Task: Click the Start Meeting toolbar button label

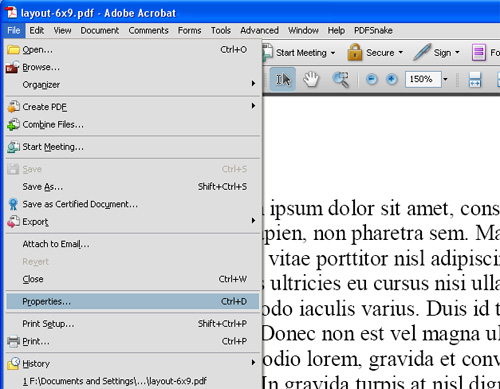Action: 301,53
